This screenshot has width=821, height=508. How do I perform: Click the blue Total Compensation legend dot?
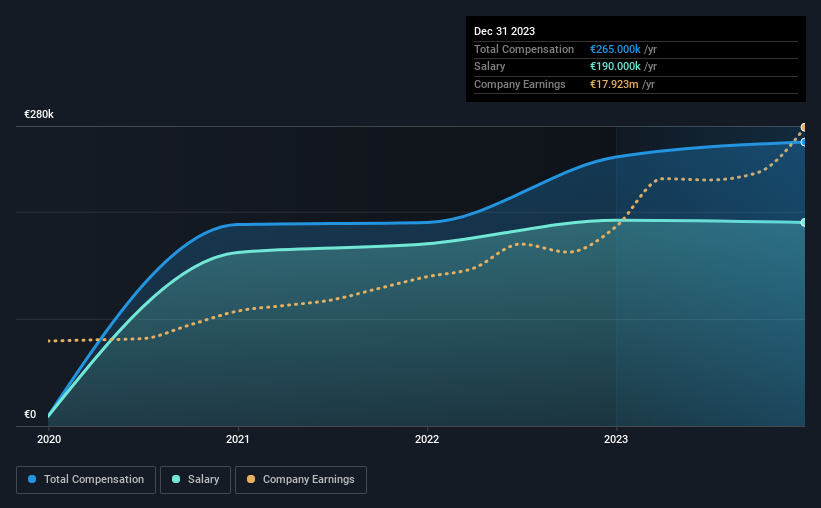click(32, 479)
